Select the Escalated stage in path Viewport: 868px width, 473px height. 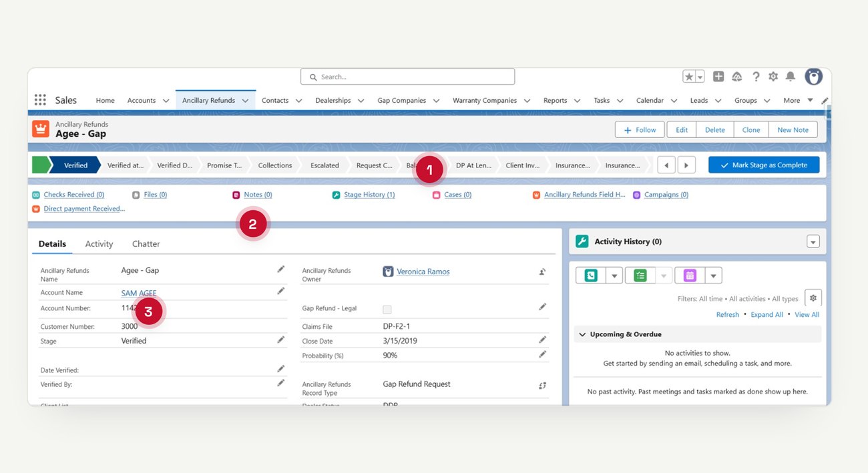click(x=324, y=165)
